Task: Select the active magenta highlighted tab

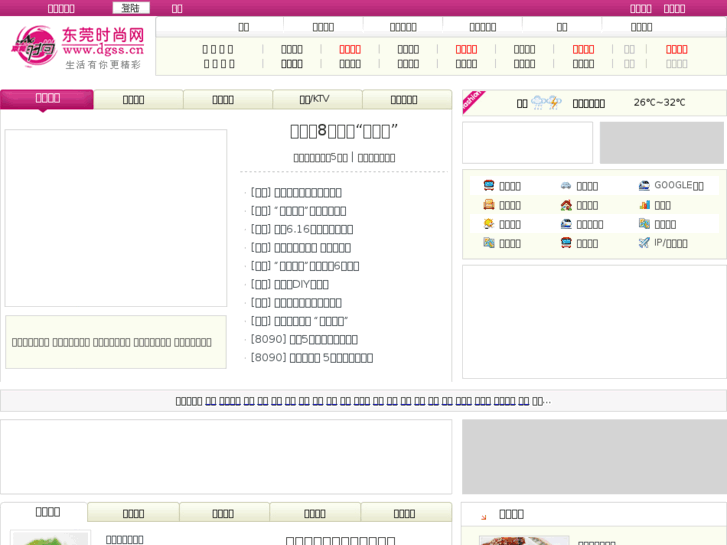Action: (47, 99)
